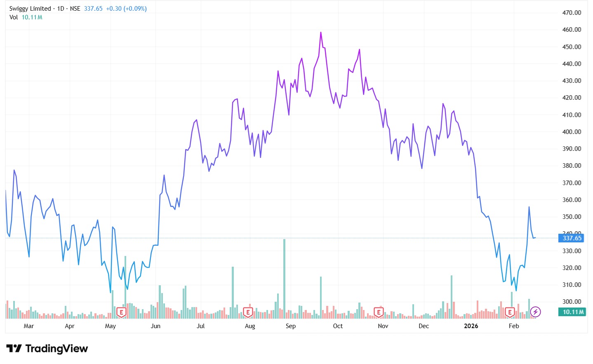This screenshot has height=364, width=593.
Task: Click the 460.00 price axis label
Action: pyautogui.click(x=572, y=30)
